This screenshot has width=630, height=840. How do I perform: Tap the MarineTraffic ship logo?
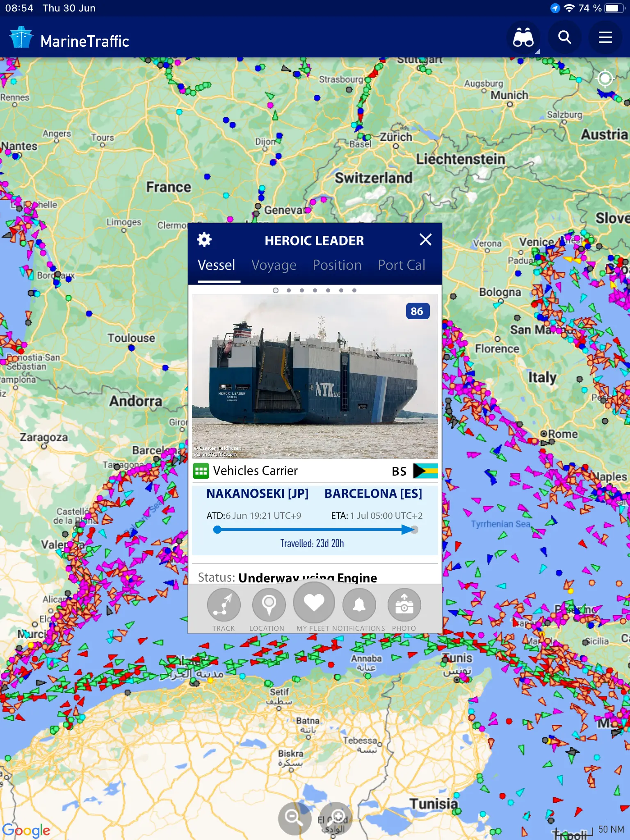coord(21,38)
